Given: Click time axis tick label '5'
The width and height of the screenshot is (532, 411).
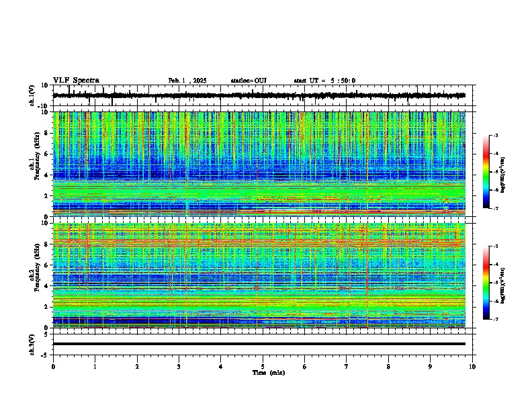Looking at the screenshot, I should point(263,367).
